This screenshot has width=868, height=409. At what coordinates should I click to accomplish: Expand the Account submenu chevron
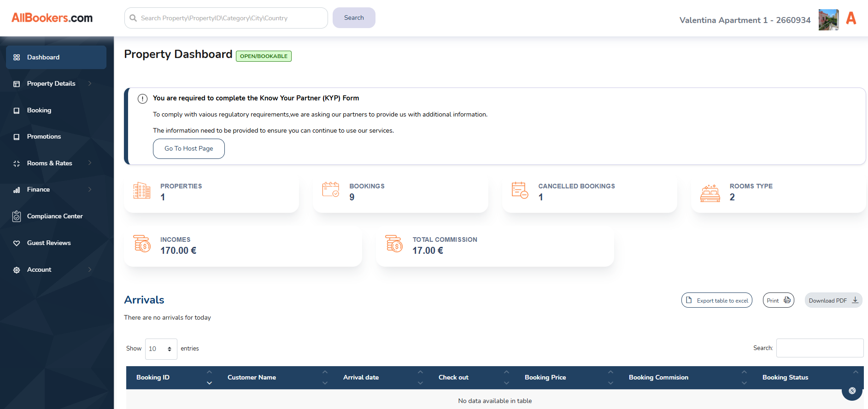coord(90,269)
